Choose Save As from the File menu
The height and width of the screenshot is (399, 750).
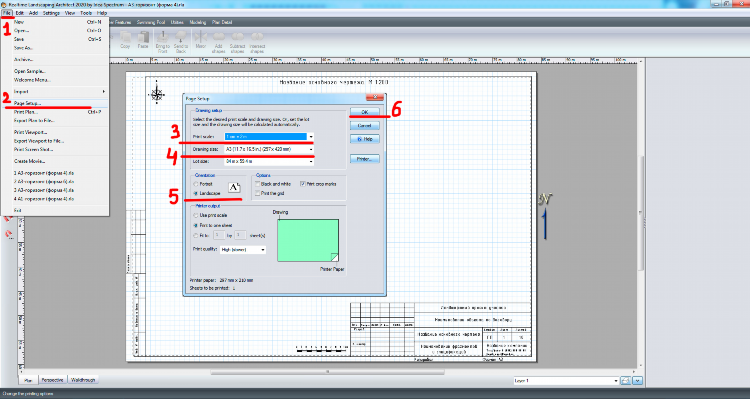[55, 48]
